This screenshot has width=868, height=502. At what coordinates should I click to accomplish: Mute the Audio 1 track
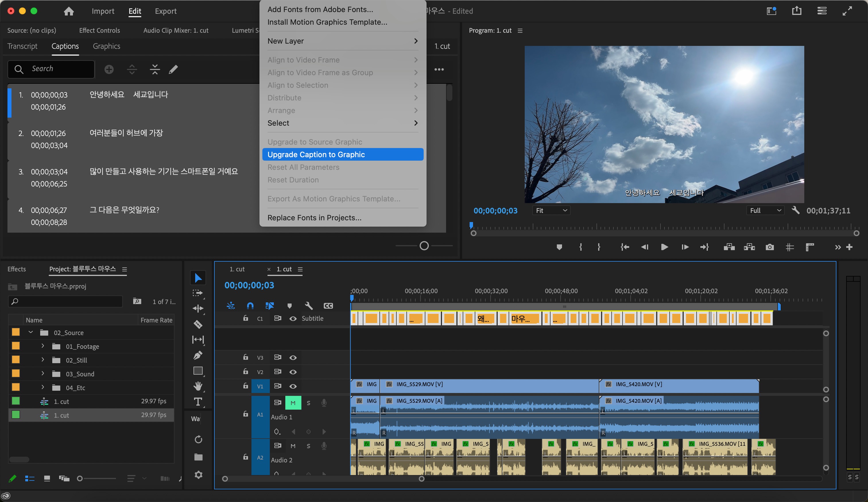tap(293, 403)
